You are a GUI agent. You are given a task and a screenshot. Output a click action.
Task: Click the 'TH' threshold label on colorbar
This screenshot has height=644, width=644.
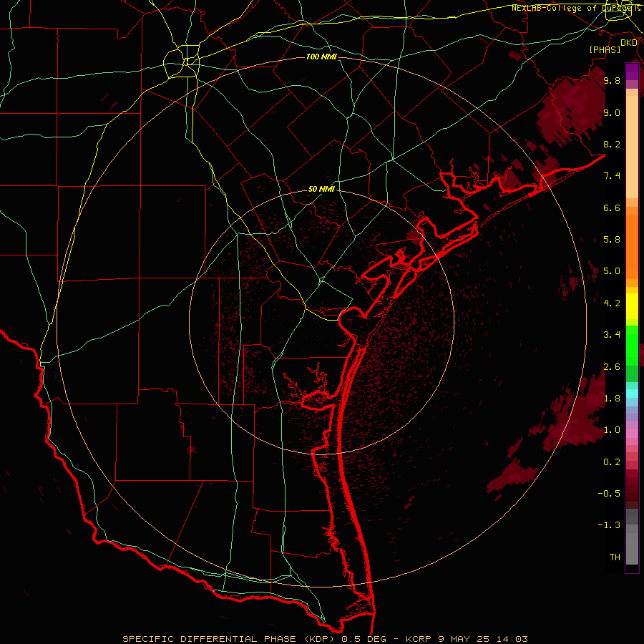pyautogui.click(x=615, y=557)
